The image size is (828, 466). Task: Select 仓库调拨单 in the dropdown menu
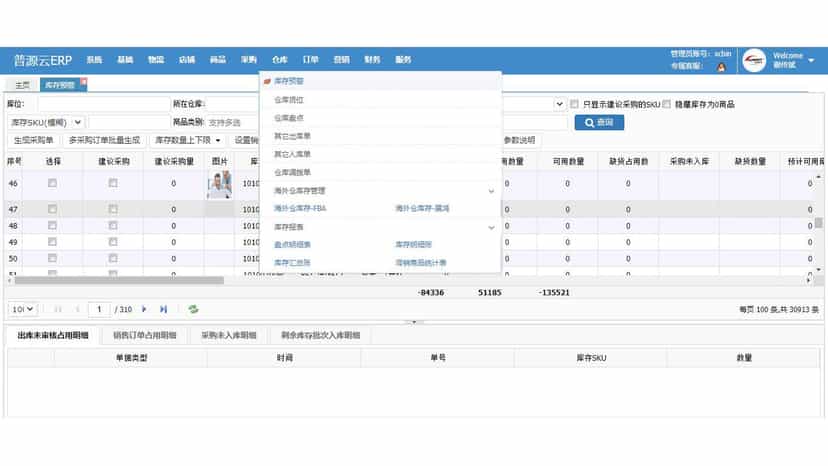[x=292, y=172]
